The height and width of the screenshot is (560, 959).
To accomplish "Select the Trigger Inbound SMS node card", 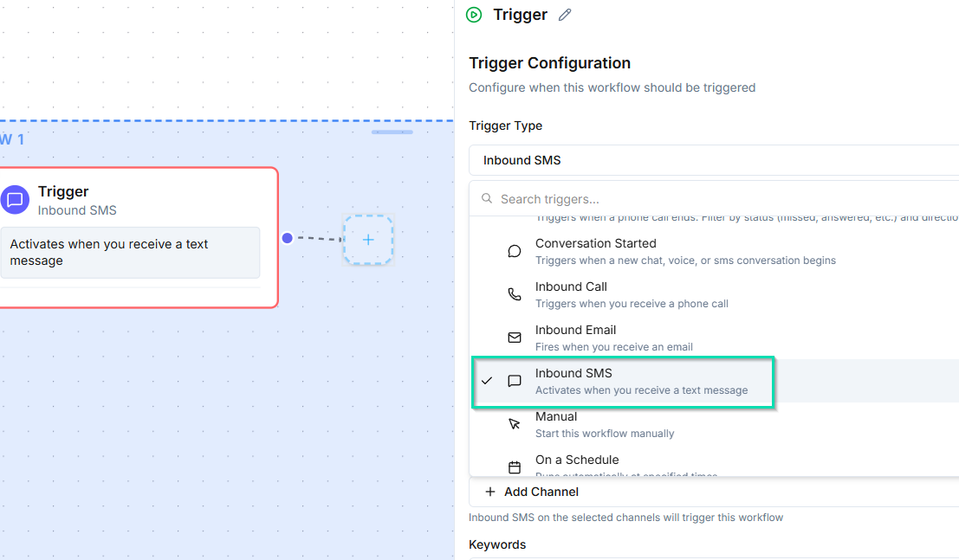I will click(139, 237).
